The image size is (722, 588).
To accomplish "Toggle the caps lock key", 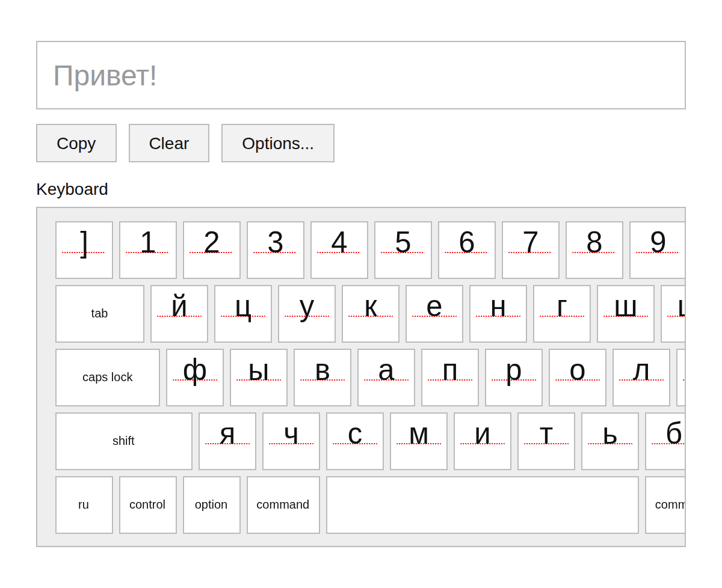I will [x=108, y=378].
